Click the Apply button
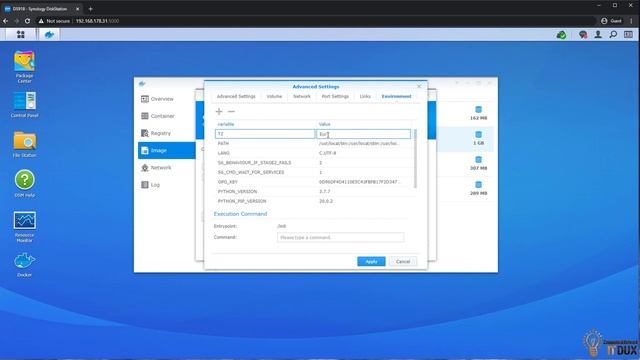 point(371,261)
